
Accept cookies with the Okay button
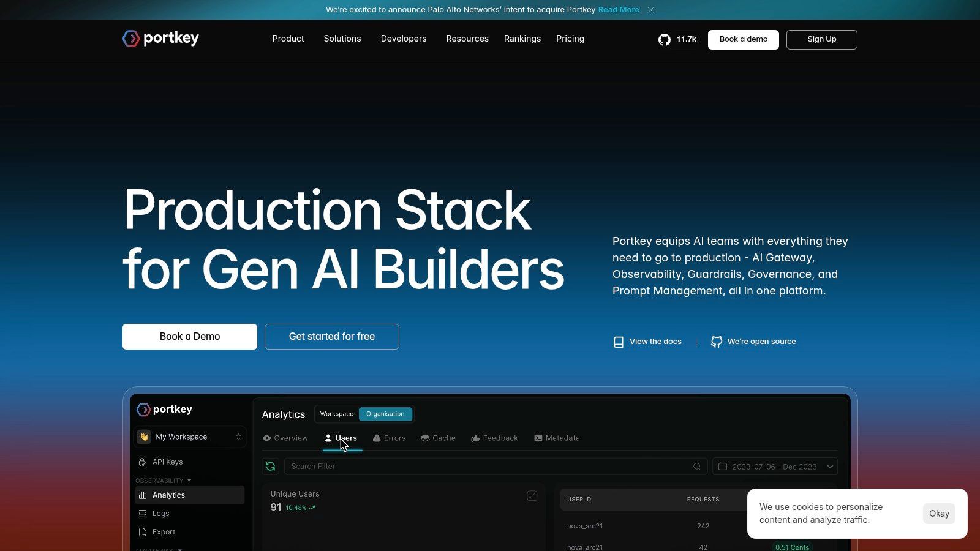pos(939,514)
